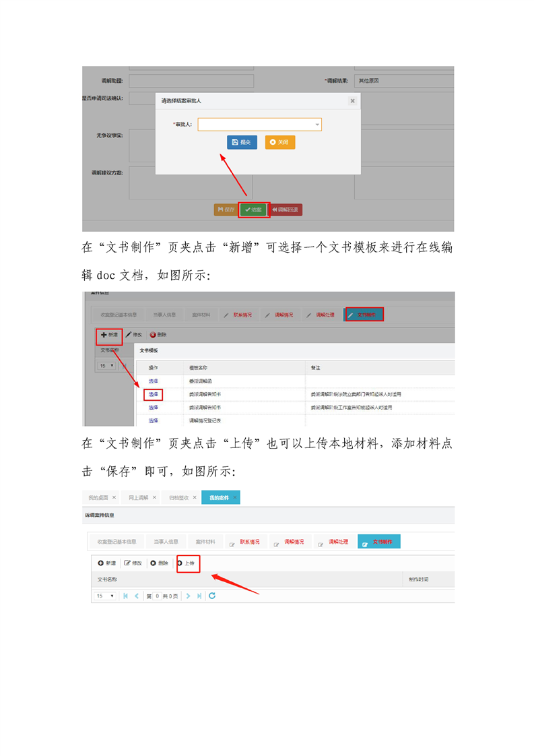
Task: Click the refresh icon in pager
Action: (x=212, y=596)
